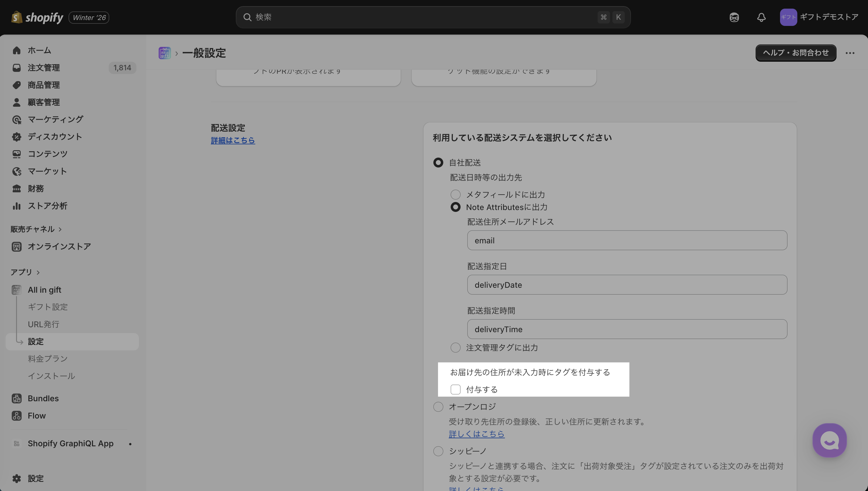Open the chat support bubble
Image resolution: width=868 pixels, height=491 pixels.
click(829, 440)
